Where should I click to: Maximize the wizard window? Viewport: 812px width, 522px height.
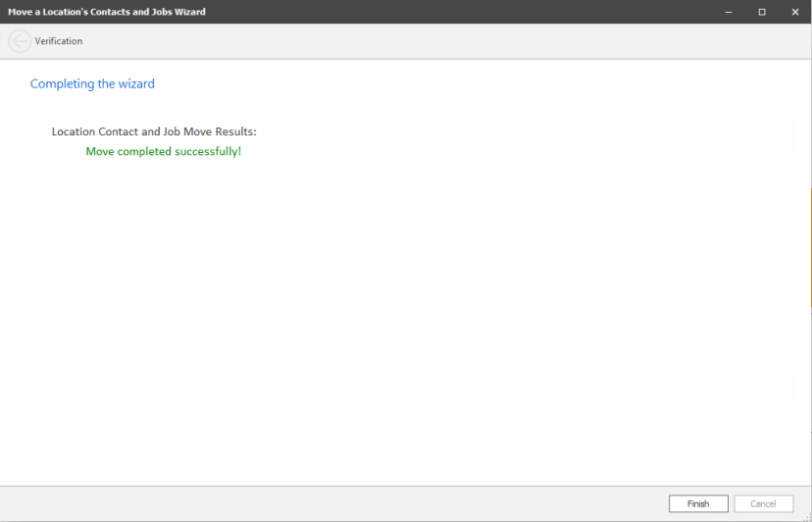click(761, 12)
